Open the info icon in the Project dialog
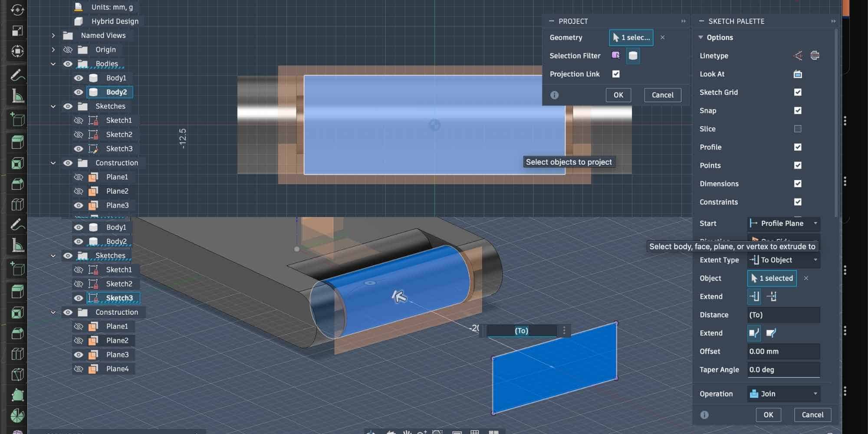The height and width of the screenshot is (434, 868). tap(555, 95)
